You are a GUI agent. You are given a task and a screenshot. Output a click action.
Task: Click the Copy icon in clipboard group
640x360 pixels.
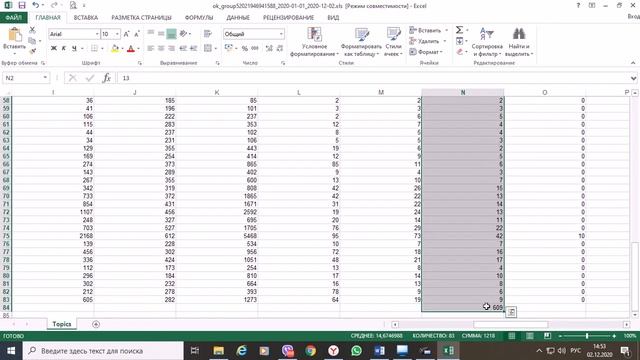coord(32,40)
